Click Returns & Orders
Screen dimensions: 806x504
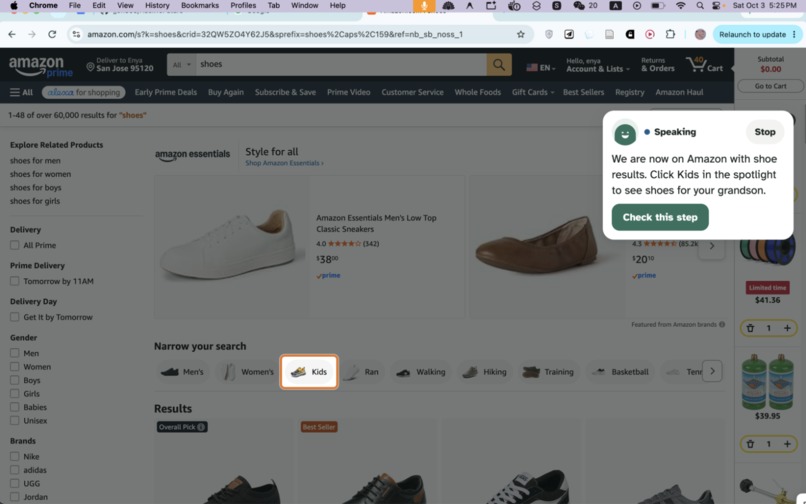point(657,65)
